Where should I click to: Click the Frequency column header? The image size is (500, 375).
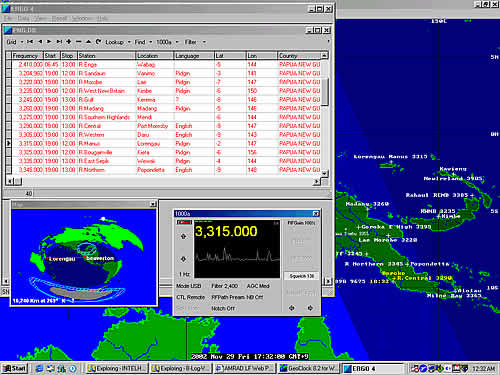click(x=28, y=56)
